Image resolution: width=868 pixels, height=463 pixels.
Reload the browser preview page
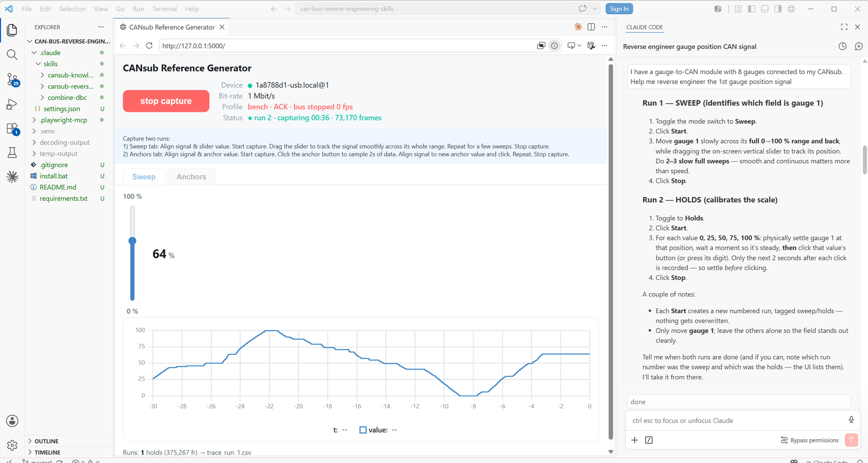149,46
